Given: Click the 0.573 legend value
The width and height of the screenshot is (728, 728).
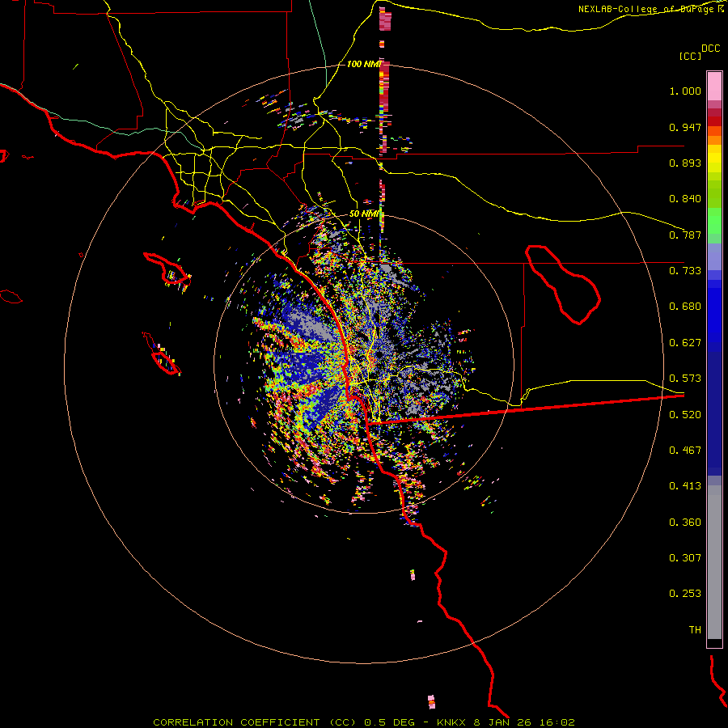Looking at the screenshot, I should coord(685,379).
